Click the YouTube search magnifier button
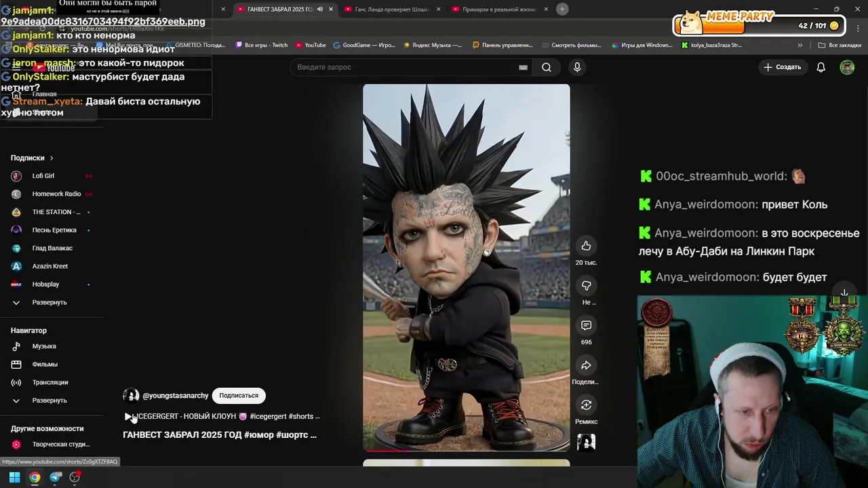 point(546,67)
